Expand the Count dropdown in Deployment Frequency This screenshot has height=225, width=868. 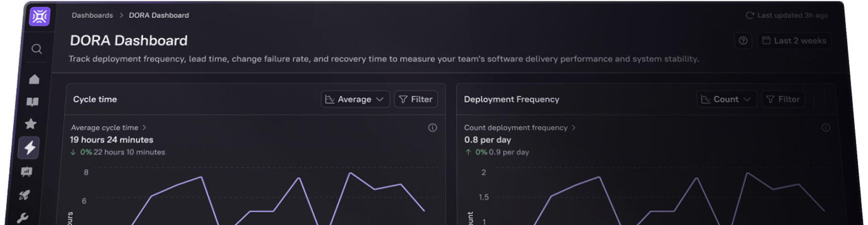(x=726, y=99)
